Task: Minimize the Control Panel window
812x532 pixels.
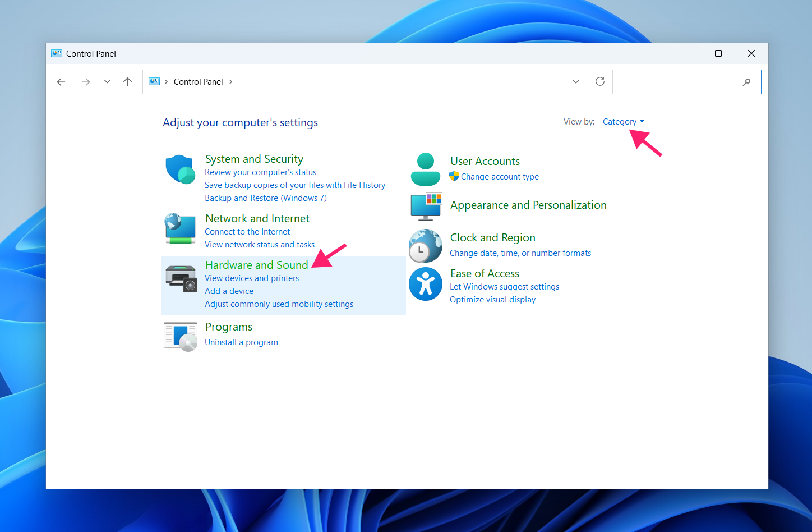Action: [685, 53]
